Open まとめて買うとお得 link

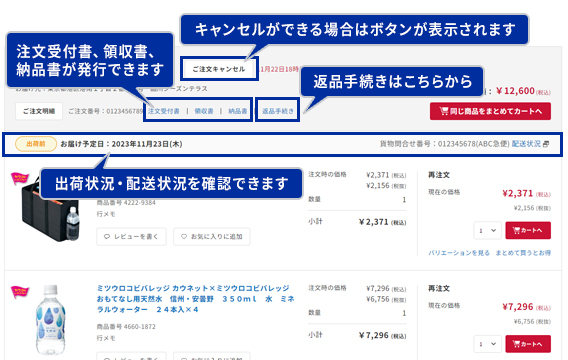[x=523, y=253]
